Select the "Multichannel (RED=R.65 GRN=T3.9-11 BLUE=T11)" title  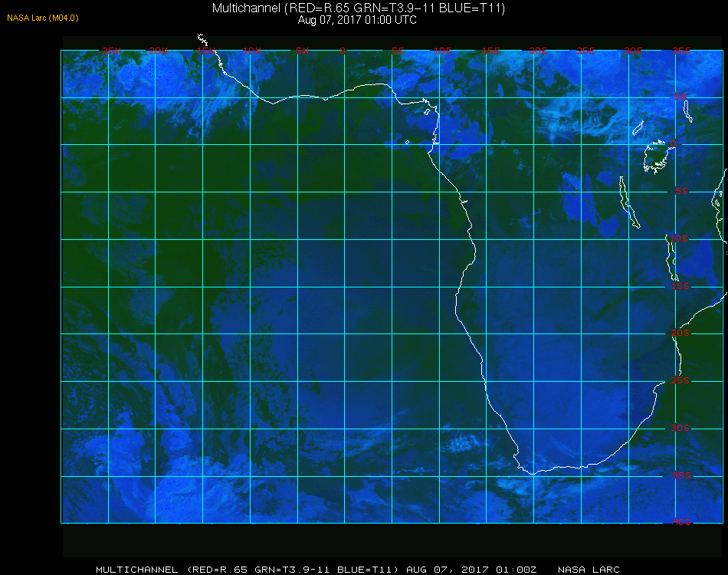(359, 8)
